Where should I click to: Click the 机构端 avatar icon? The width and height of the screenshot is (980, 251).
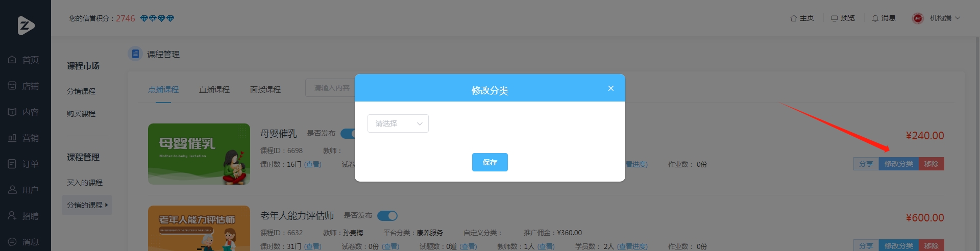(918, 18)
